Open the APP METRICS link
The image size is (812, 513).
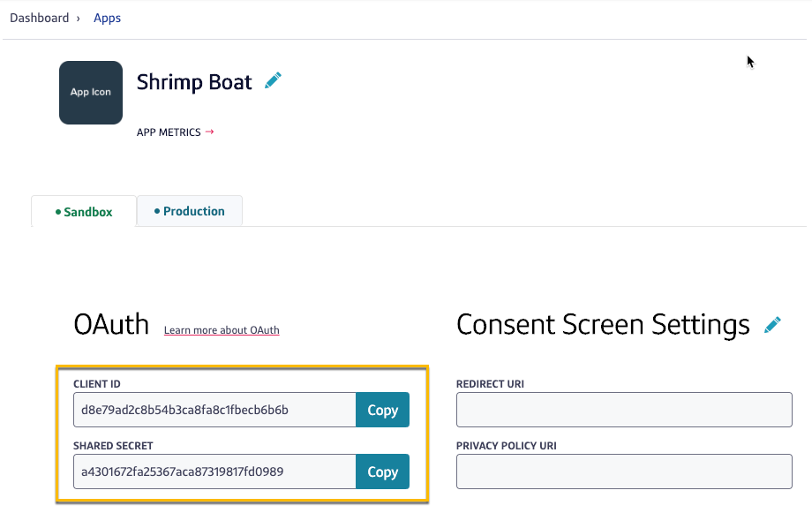click(169, 132)
